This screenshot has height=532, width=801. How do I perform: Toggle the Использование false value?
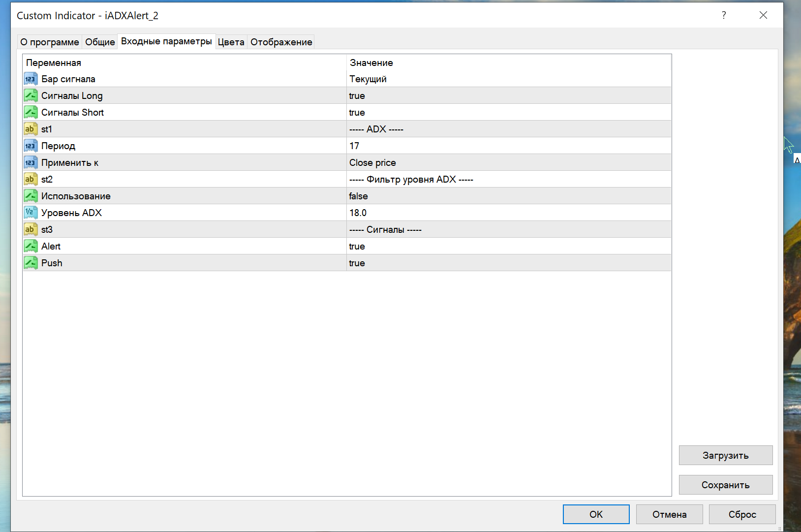[359, 196]
